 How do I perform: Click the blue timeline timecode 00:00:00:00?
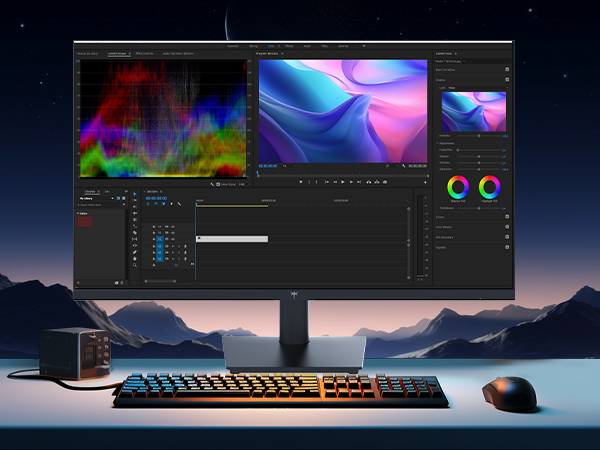tap(157, 198)
